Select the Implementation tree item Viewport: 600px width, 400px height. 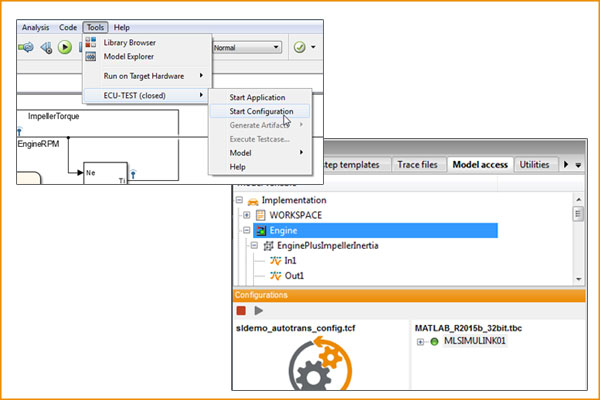click(294, 200)
